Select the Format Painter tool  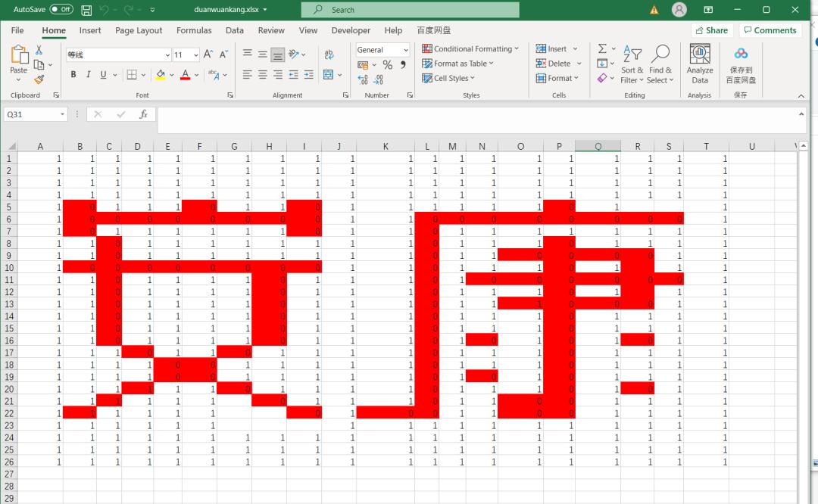(39, 80)
